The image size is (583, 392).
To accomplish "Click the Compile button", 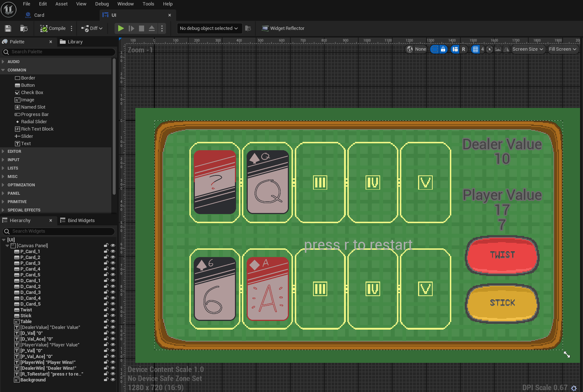I will coord(53,28).
